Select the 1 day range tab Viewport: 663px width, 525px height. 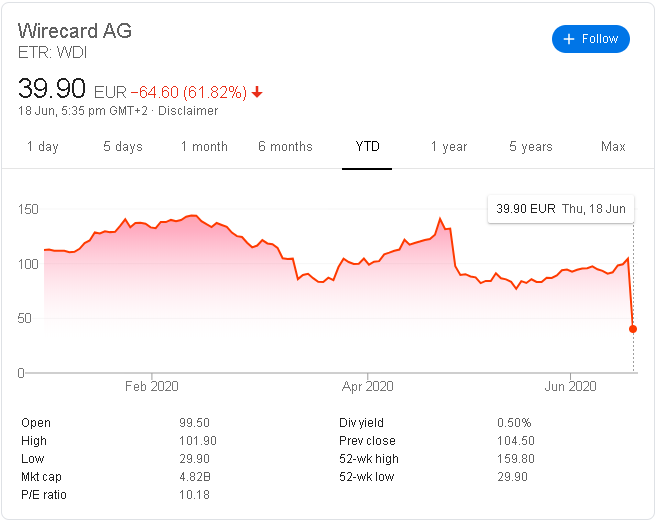point(43,147)
